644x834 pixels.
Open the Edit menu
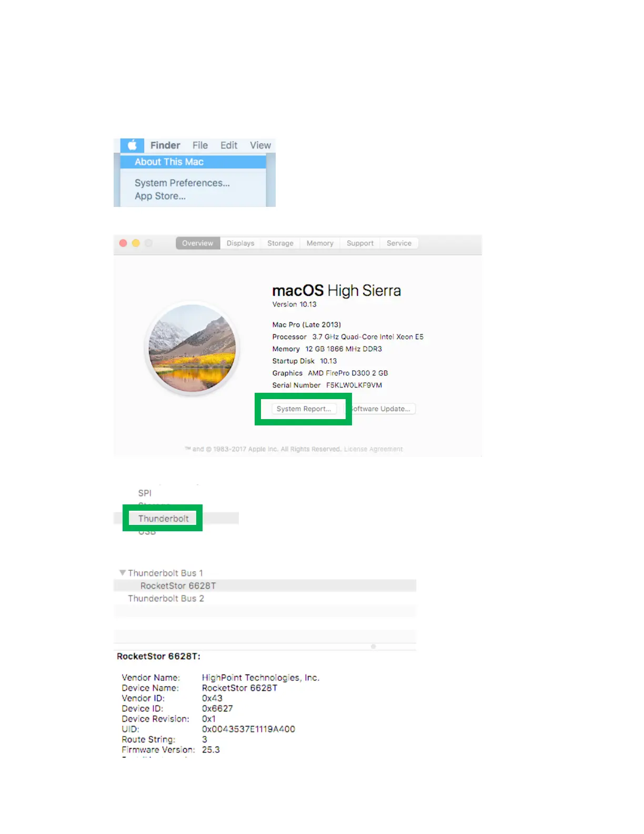click(x=229, y=145)
